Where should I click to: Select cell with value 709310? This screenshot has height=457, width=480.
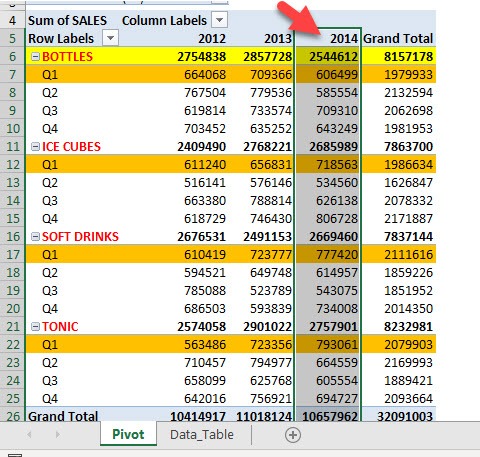coord(337,111)
